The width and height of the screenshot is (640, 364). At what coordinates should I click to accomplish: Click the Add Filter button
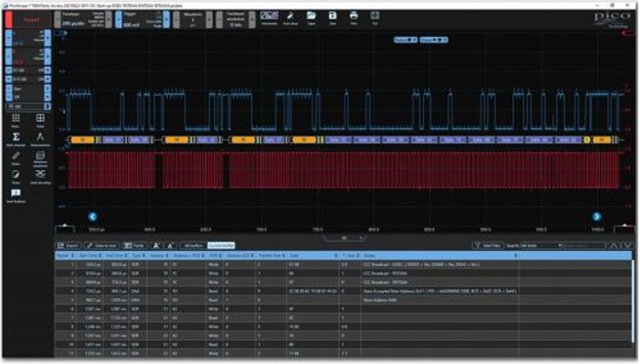click(x=487, y=245)
